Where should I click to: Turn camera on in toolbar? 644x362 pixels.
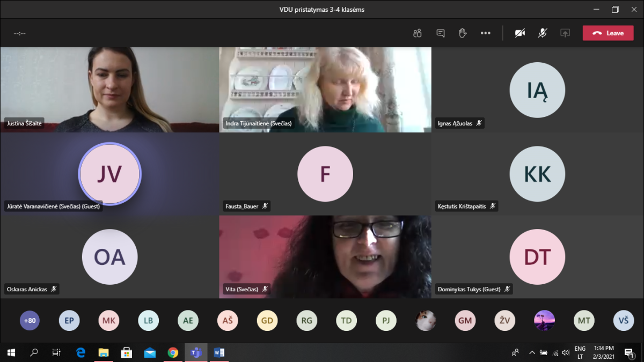520,33
